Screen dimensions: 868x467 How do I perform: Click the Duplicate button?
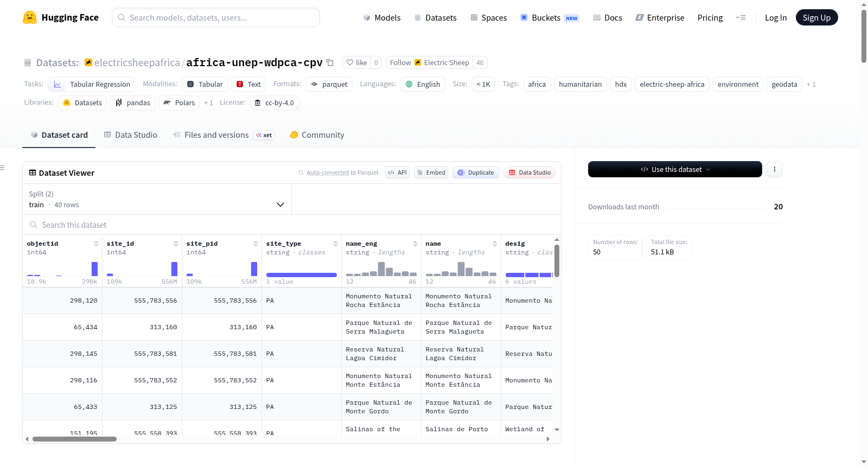[476, 172]
